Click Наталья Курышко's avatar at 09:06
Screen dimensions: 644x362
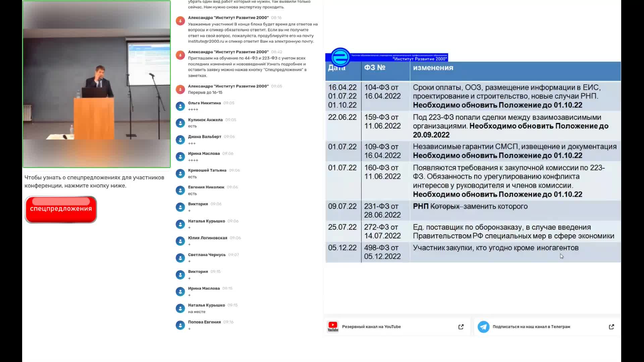pos(180,224)
